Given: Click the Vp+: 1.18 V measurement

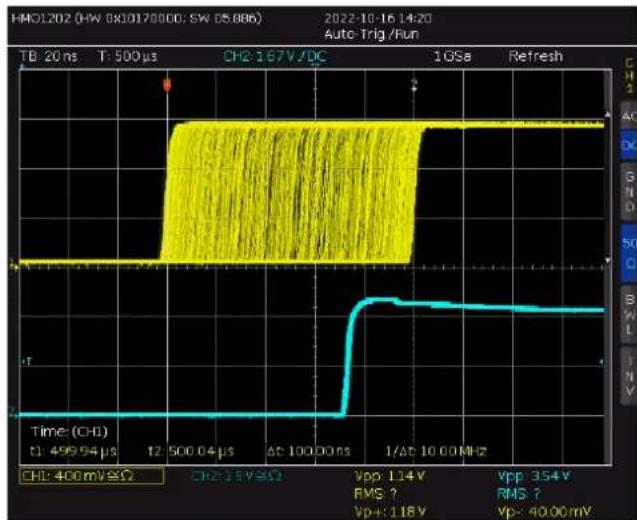Looking at the screenshot, I should tap(390, 511).
